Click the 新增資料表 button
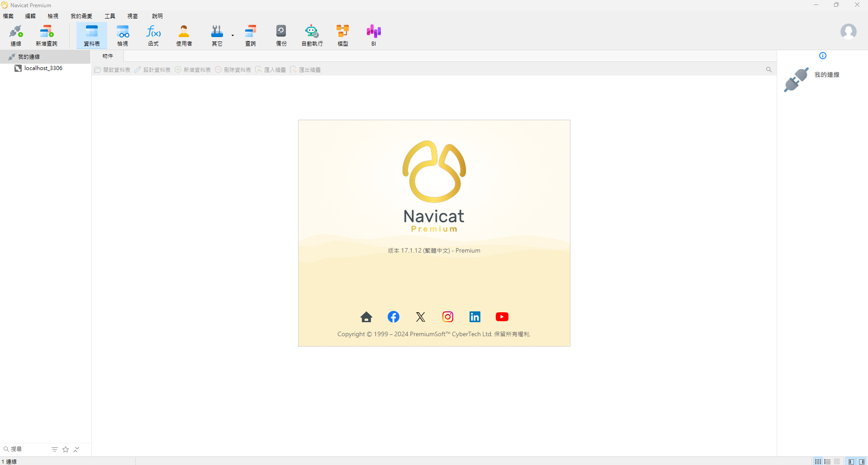 coord(193,70)
